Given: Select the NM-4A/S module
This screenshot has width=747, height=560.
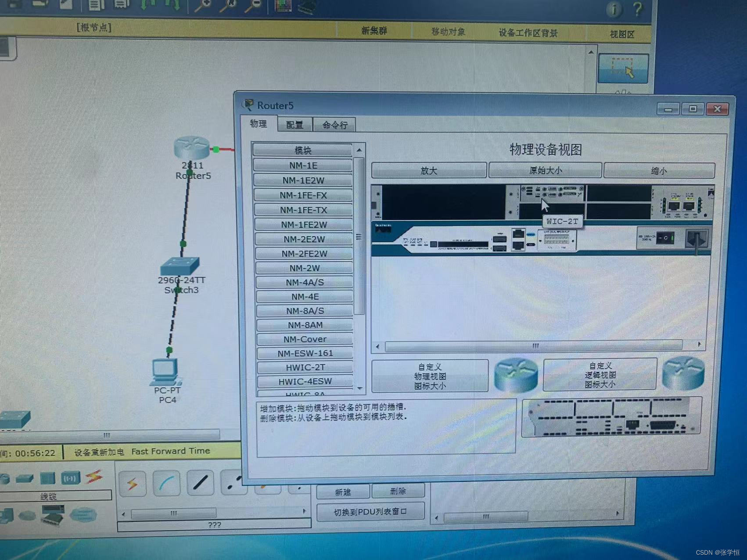Looking at the screenshot, I should pyautogui.click(x=305, y=283).
